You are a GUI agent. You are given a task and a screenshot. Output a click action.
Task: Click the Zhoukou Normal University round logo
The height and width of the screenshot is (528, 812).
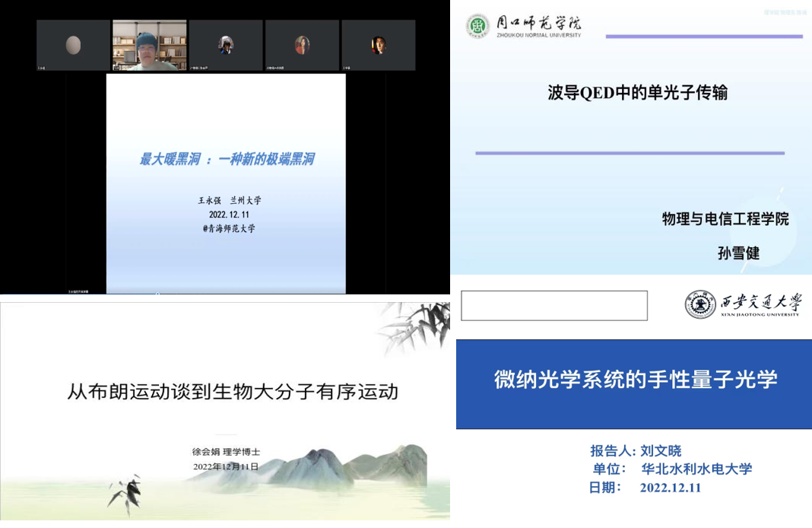click(478, 26)
